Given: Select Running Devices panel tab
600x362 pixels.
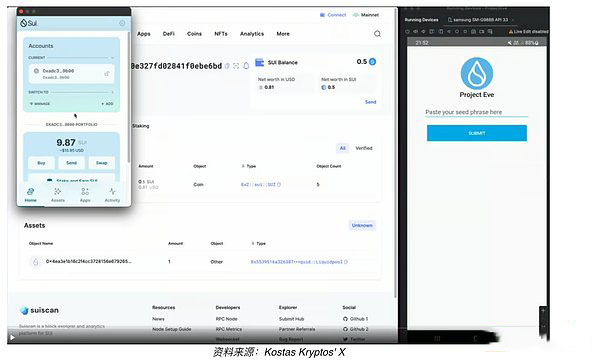Looking at the screenshot, I should pos(421,20).
